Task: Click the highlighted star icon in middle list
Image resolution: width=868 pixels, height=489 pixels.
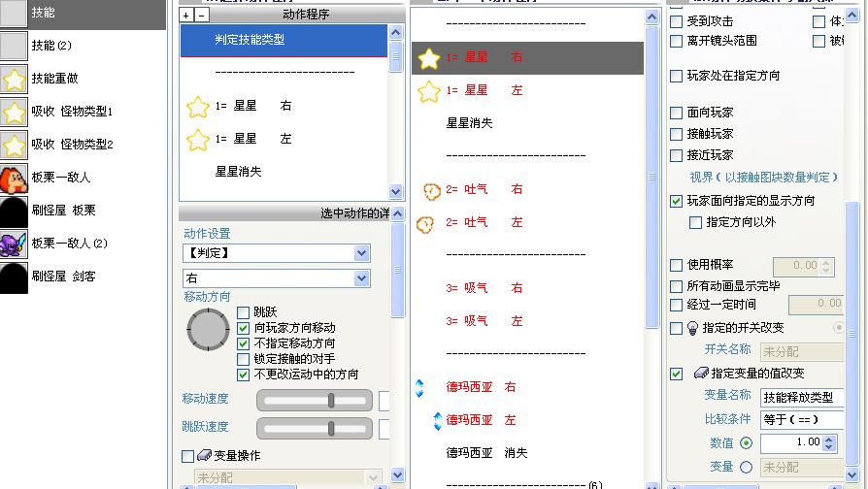Action: 428,58
